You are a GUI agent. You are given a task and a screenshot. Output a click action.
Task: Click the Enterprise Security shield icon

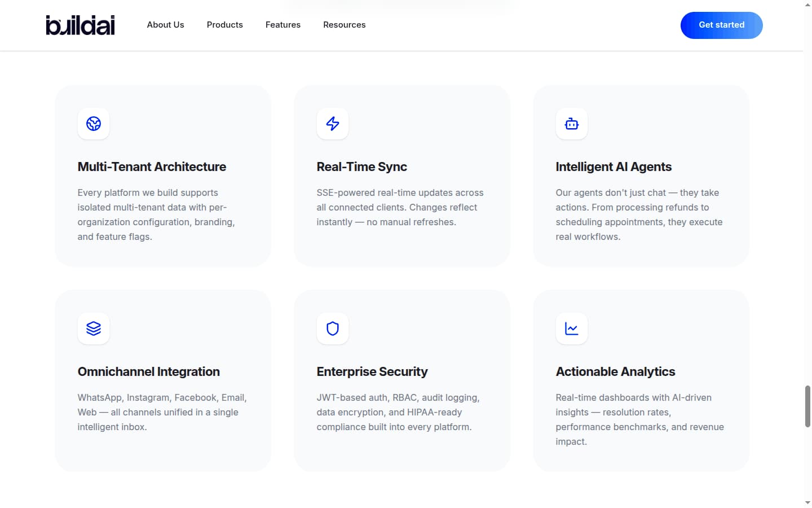coord(333,329)
